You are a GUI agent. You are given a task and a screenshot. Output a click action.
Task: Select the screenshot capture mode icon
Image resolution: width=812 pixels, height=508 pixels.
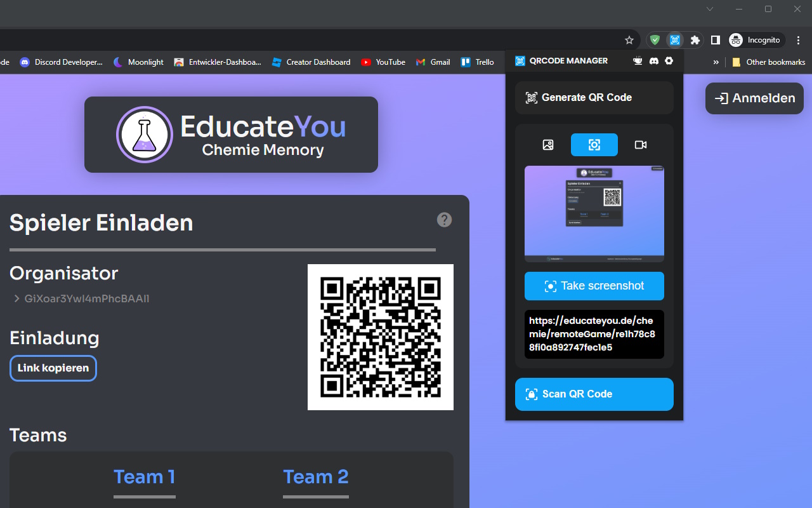pos(594,145)
